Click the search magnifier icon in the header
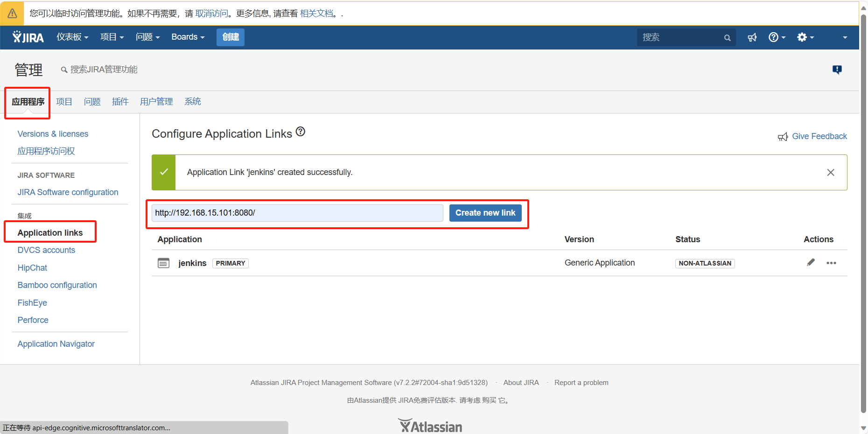868x434 pixels. pos(727,38)
